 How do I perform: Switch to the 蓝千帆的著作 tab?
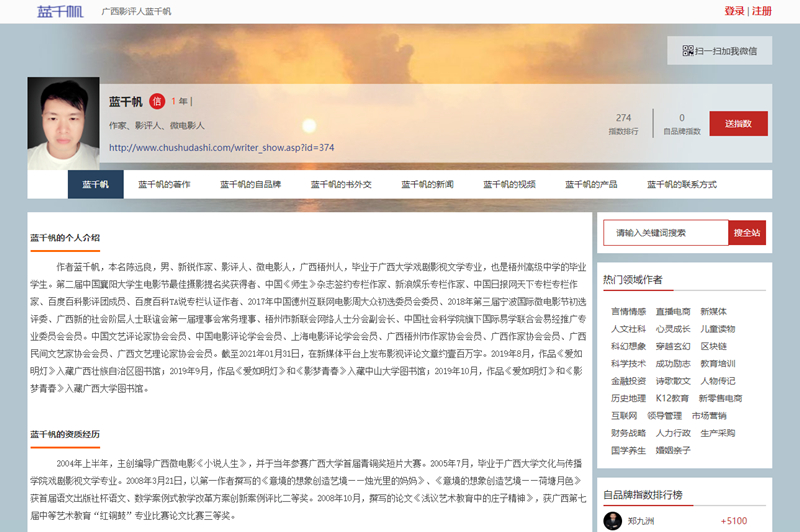pos(164,185)
